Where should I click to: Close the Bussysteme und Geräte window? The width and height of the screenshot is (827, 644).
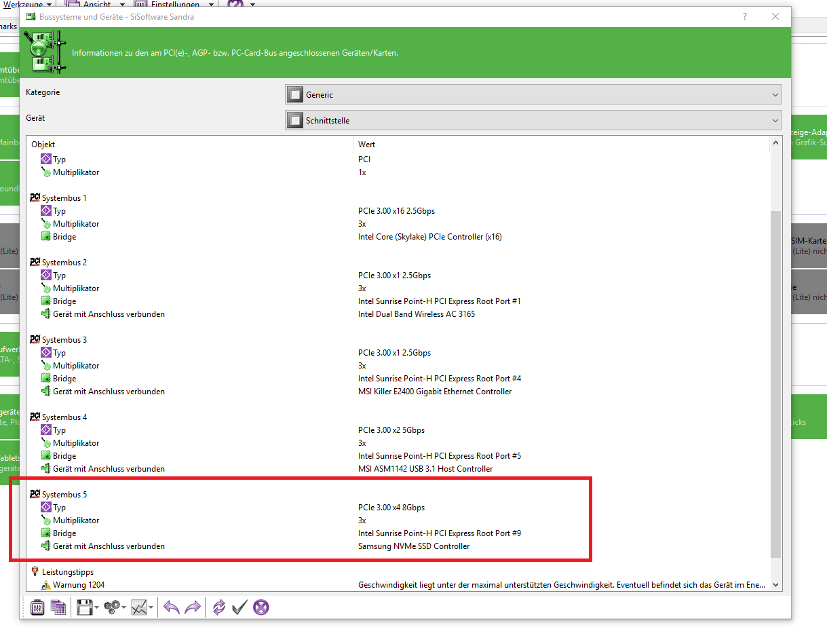pos(775,16)
